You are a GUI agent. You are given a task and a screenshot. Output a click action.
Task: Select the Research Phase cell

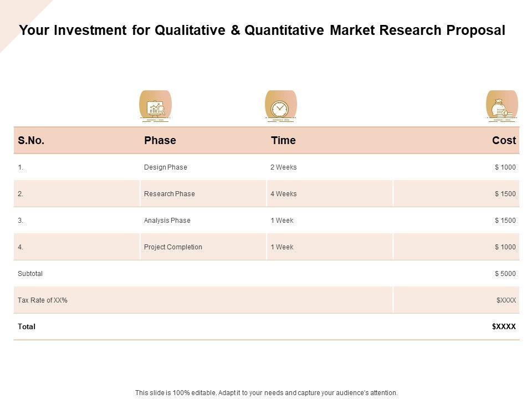pyautogui.click(x=170, y=194)
